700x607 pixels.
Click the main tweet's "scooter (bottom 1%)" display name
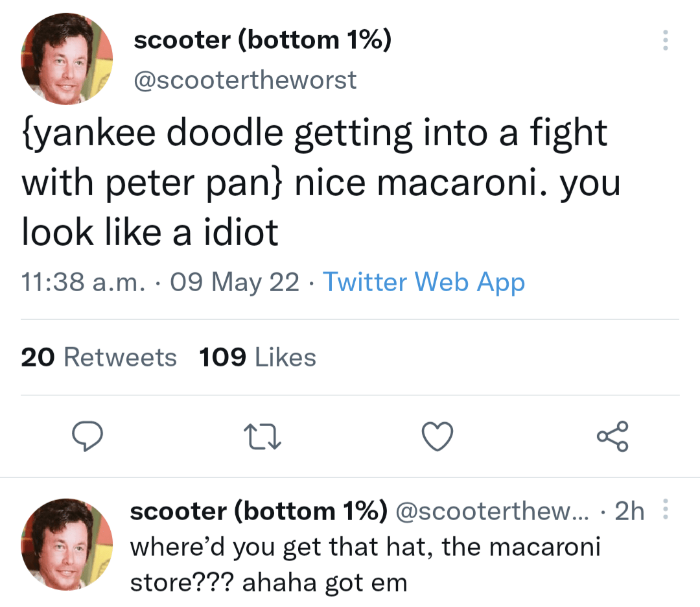262,41
